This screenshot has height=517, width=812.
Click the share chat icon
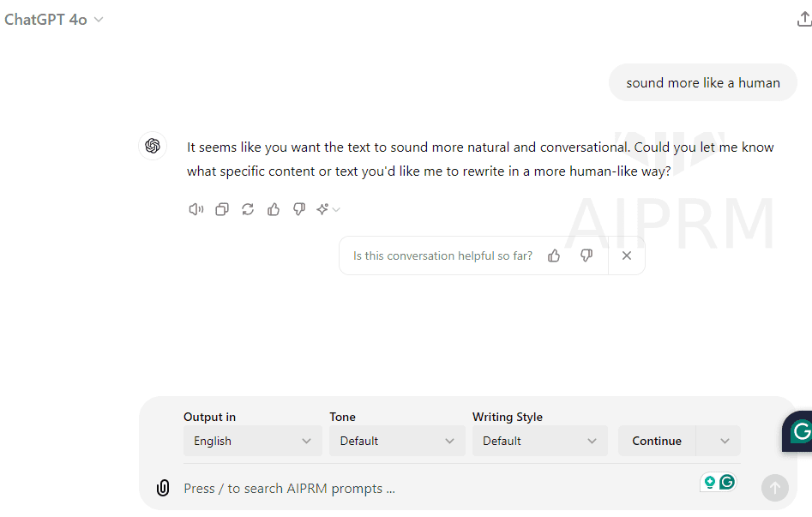coord(803,19)
